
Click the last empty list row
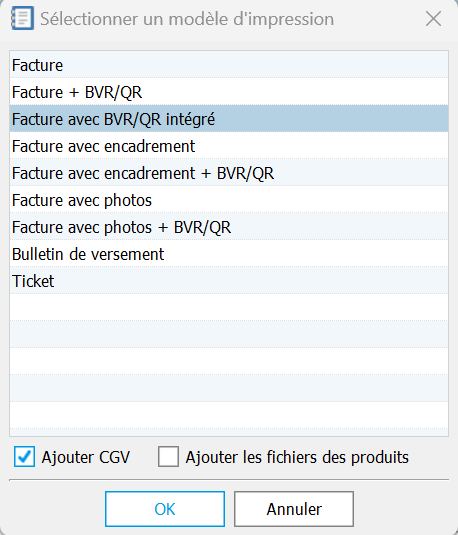pos(229,415)
